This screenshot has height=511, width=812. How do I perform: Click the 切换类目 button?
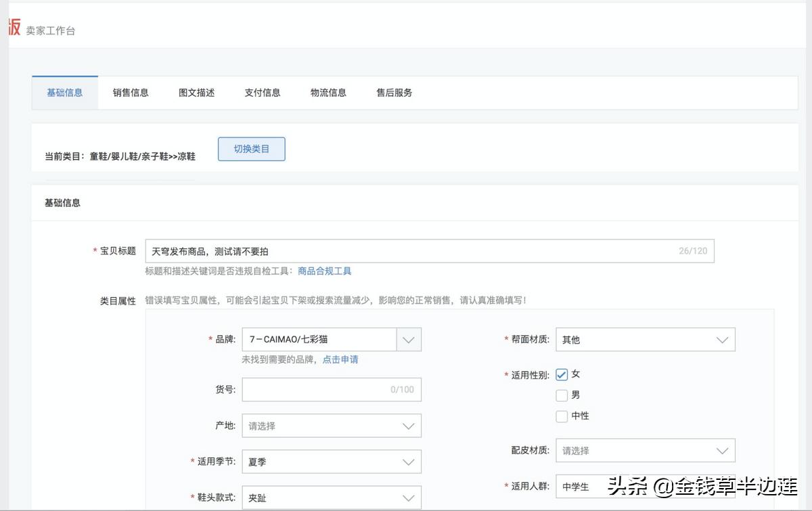[x=251, y=149]
